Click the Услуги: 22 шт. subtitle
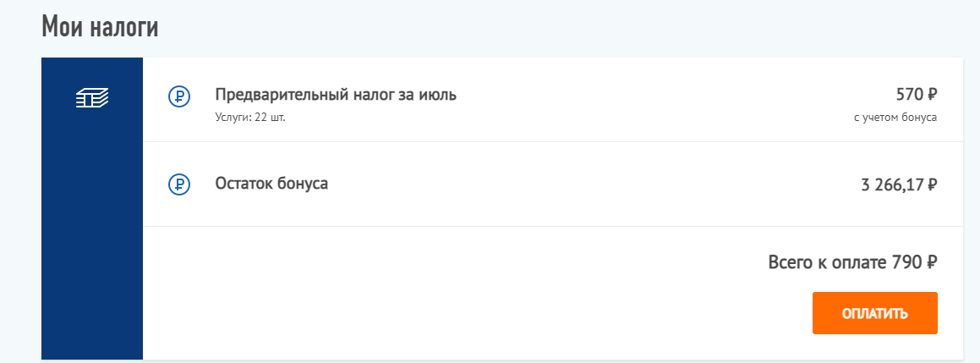Viewport: 980px width, 363px height. 250,117
